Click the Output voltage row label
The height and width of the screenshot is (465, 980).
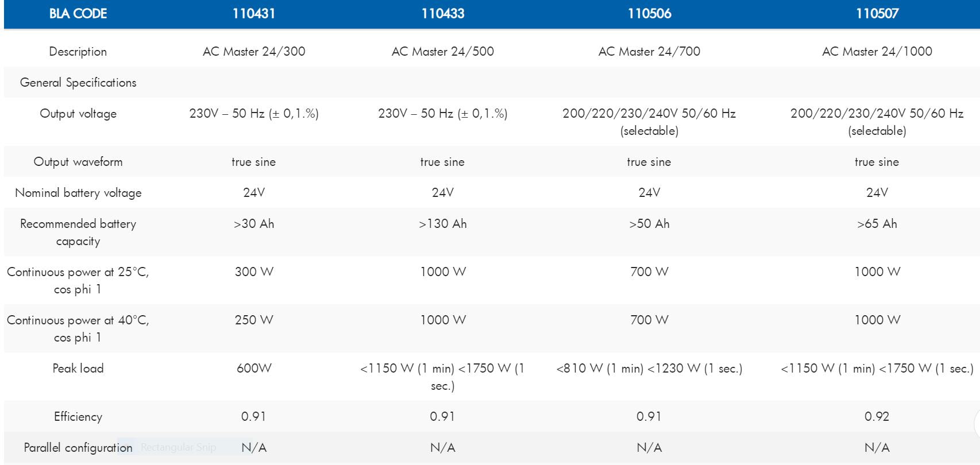point(78,114)
